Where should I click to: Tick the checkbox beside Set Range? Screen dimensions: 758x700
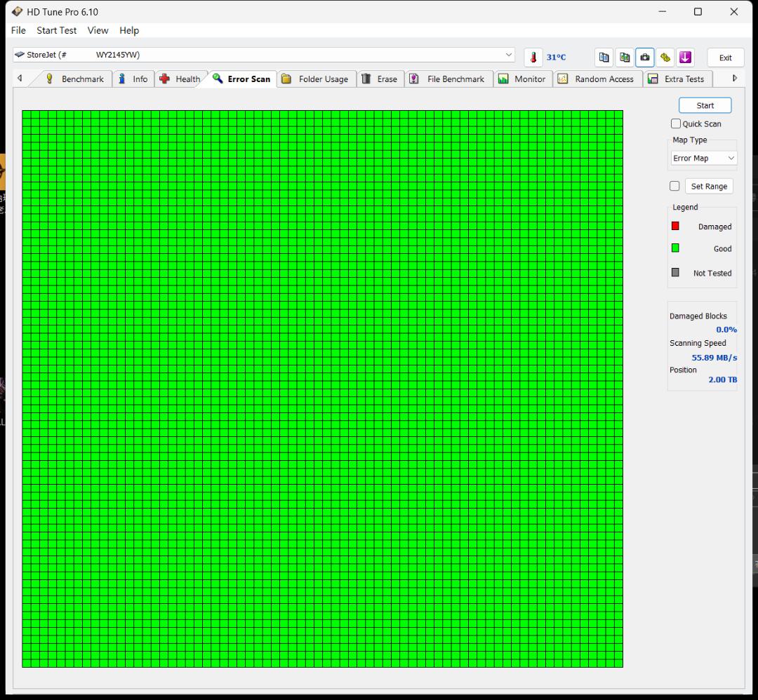tap(674, 186)
